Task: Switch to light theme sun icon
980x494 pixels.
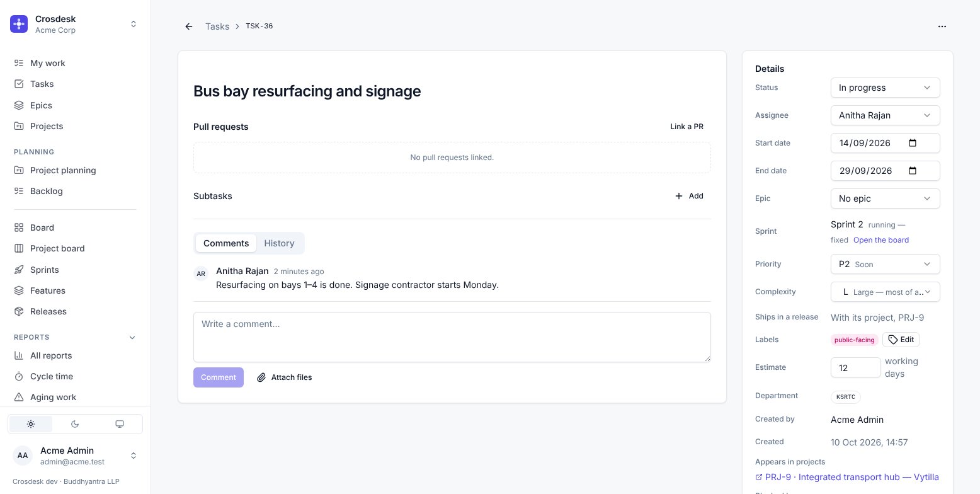Action: pyautogui.click(x=31, y=424)
